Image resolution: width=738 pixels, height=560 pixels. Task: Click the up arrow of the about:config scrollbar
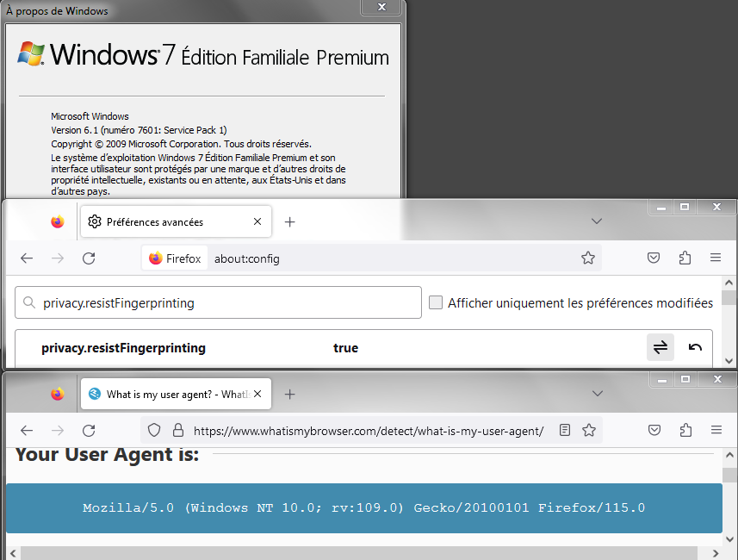pyautogui.click(x=729, y=283)
